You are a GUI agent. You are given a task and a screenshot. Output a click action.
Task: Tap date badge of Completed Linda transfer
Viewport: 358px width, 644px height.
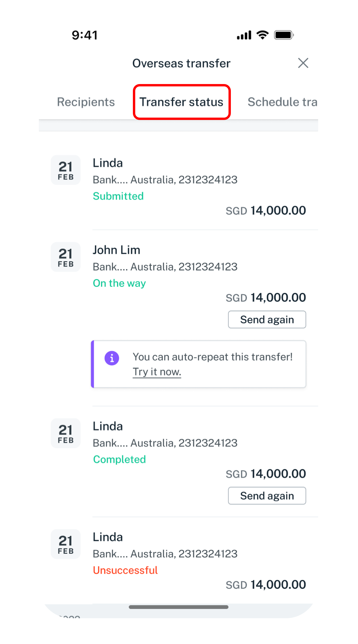(x=66, y=433)
